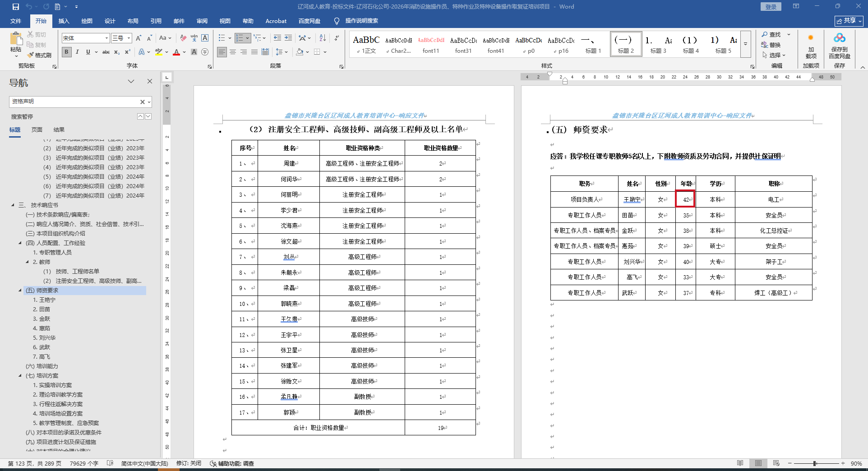Apply distributed alignment
Viewport: 868px width, 471px height.
coord(265,52)
